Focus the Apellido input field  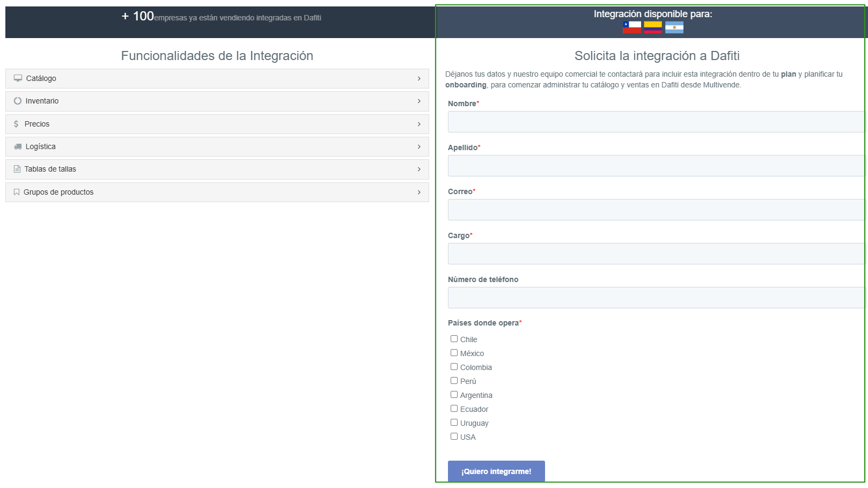(657, 166)
